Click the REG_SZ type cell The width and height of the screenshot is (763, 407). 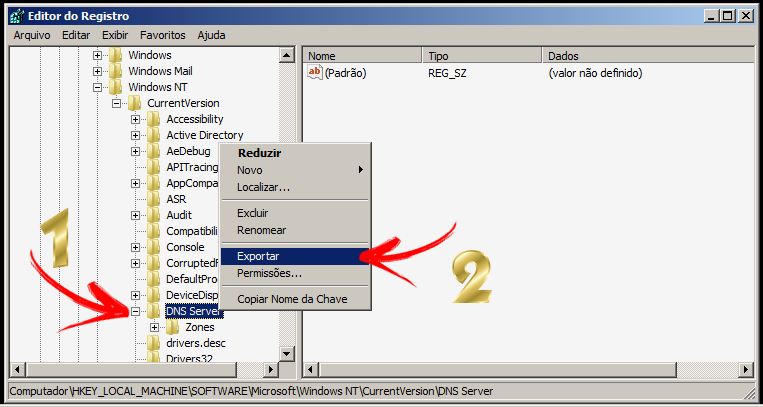click(447, 73)
